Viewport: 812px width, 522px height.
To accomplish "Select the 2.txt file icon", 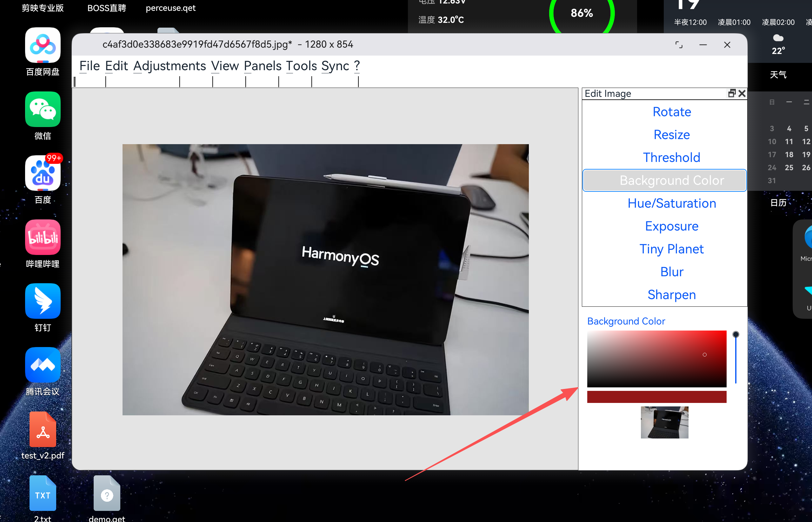I will [43, 493].
